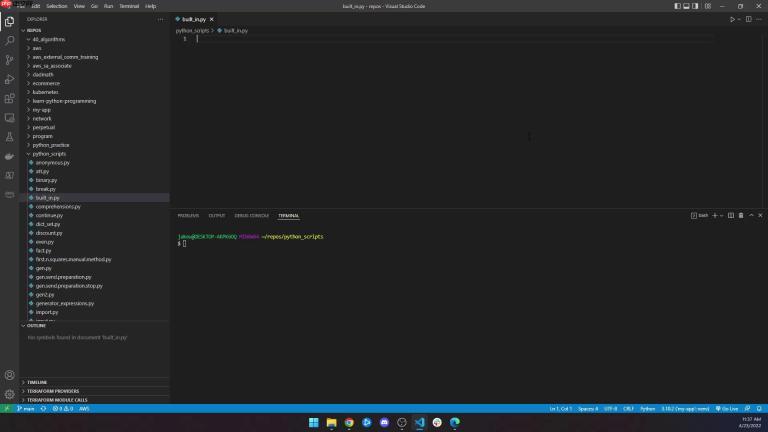Open the Help menu
The width and height of the screenshot is (768, 432).
150,6
